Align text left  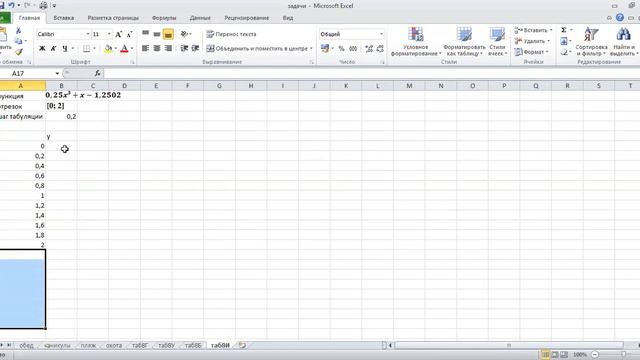coord(145,48)
